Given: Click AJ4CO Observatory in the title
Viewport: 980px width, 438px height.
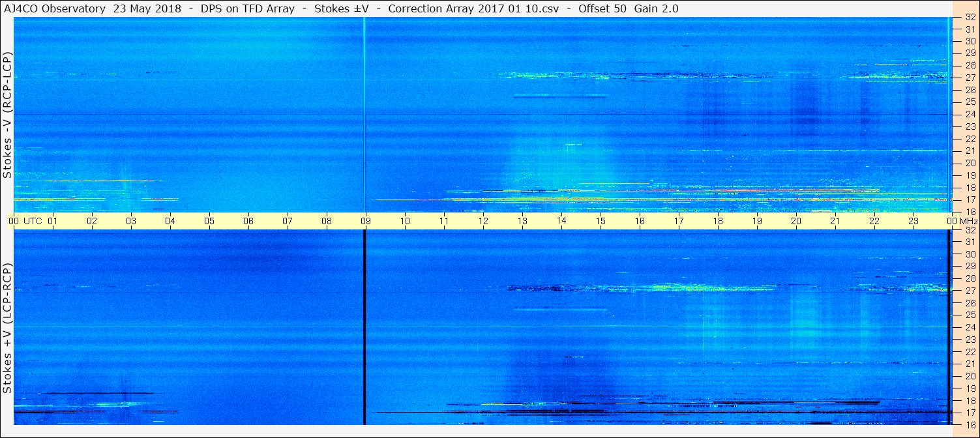Looking at the screenshot, I should click(x=54, y=8).
